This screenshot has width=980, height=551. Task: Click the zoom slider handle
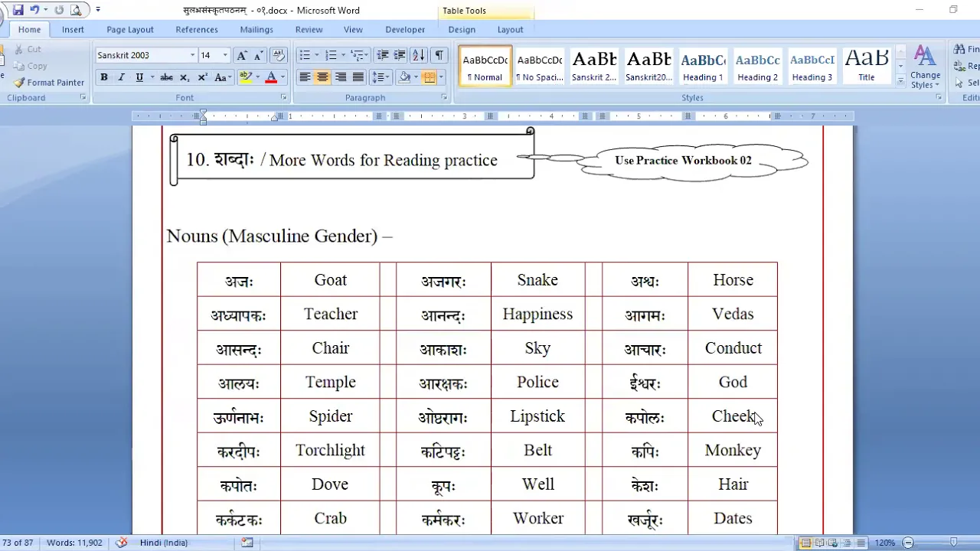click(952, 543)
